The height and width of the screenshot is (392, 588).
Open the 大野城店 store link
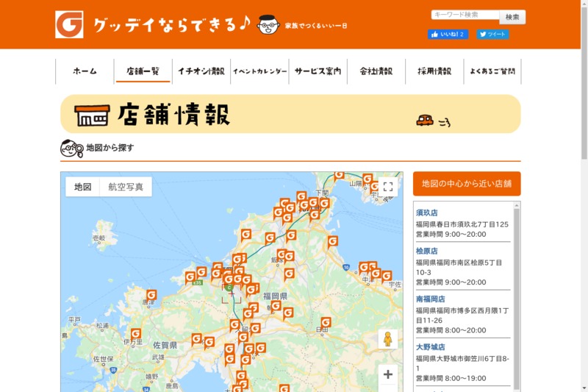point(431,347)
